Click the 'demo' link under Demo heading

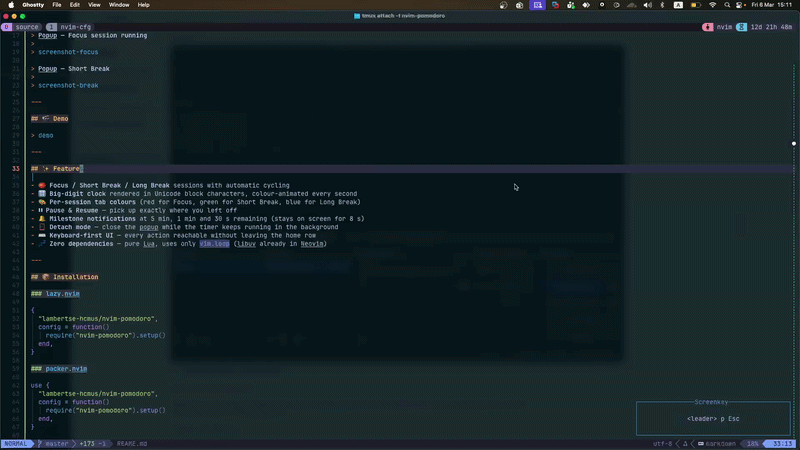(45, 136)
